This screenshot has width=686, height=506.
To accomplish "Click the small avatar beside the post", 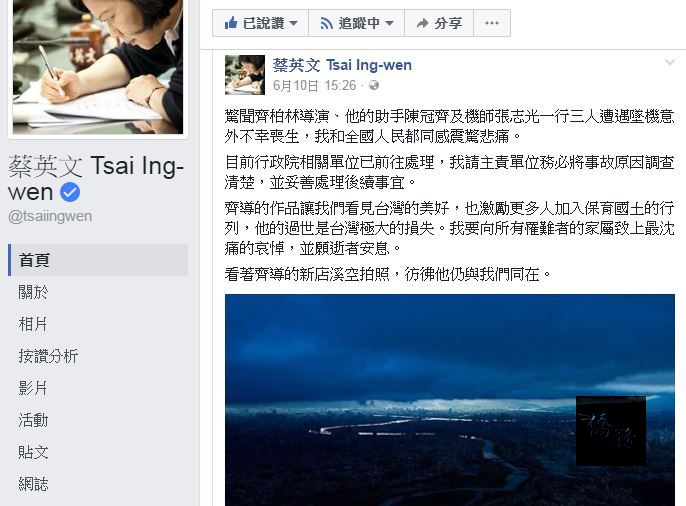I will [245, 75].
